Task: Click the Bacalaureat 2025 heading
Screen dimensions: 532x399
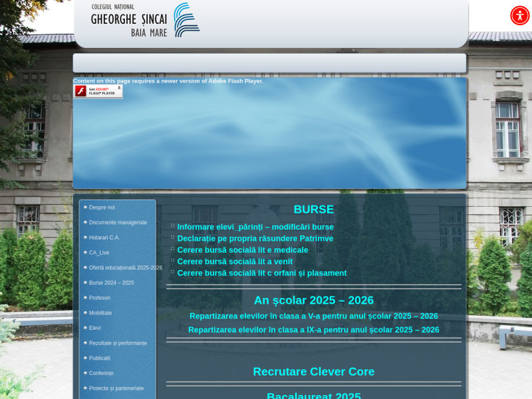Action: click(x=313, y=395)
